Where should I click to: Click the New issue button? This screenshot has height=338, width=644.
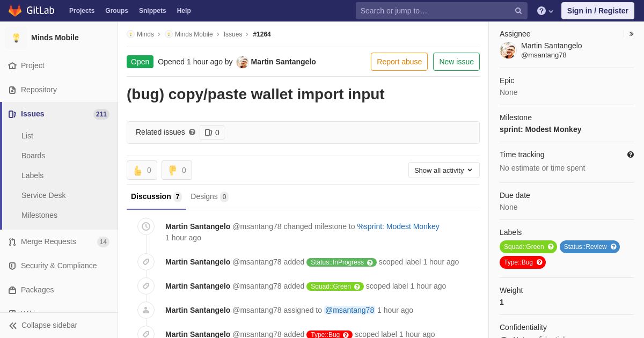(x=456, y=62)
